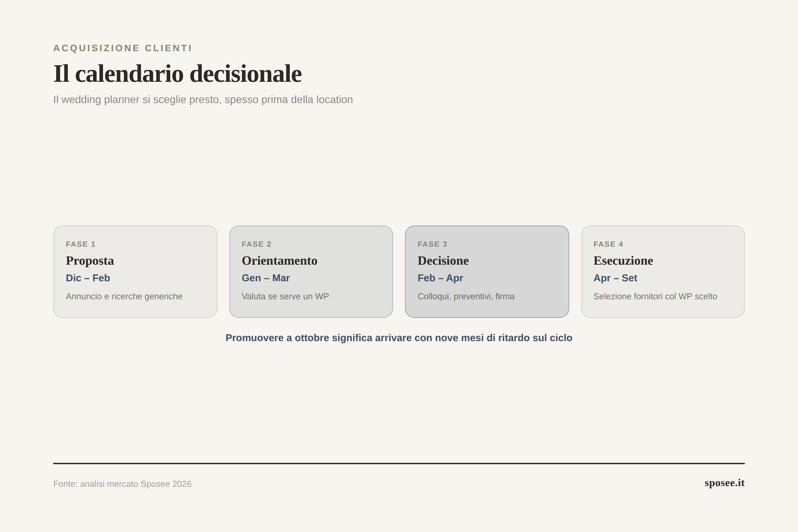The image size is (798, 532).
Task: Click 'Valuta se serve un WP' text
Action: tap(285, 296)
